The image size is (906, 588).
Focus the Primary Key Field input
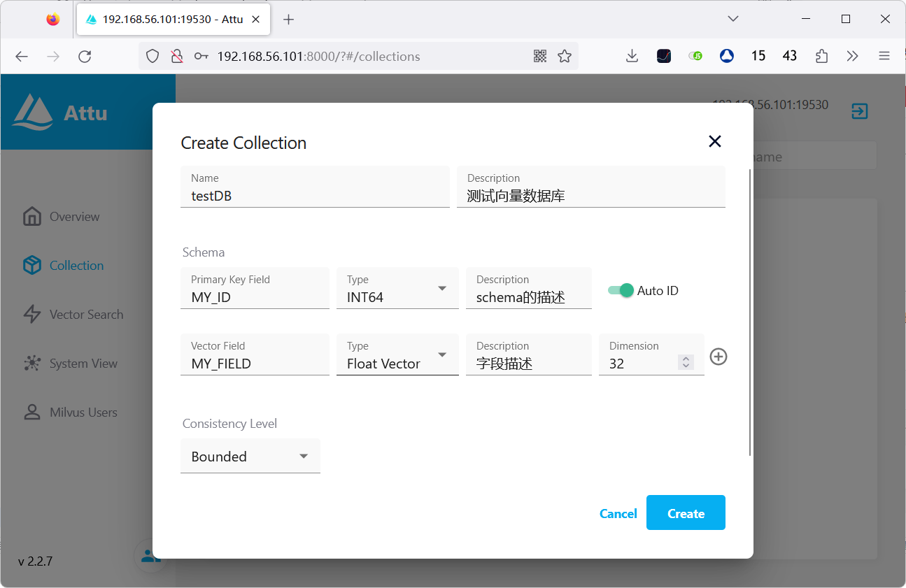[x=255, y=288]
